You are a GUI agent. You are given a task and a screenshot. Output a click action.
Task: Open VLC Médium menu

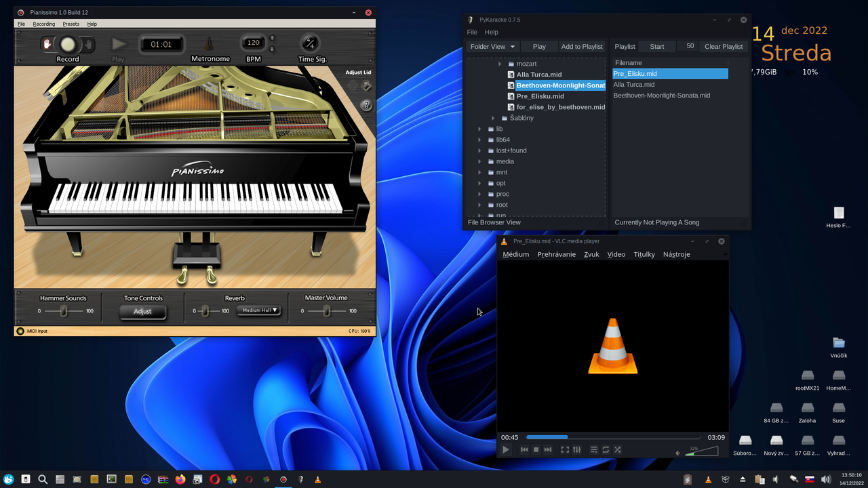coord(515,254)
